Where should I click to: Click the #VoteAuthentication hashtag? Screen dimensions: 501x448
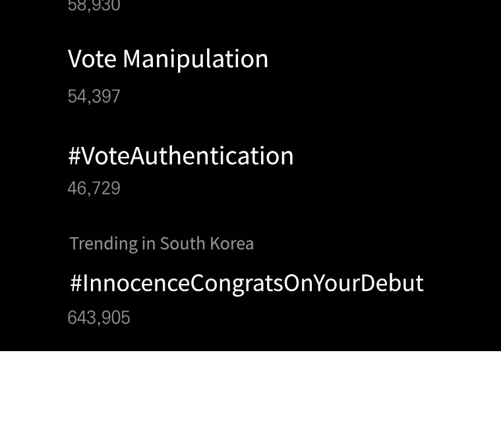(181, 155)
